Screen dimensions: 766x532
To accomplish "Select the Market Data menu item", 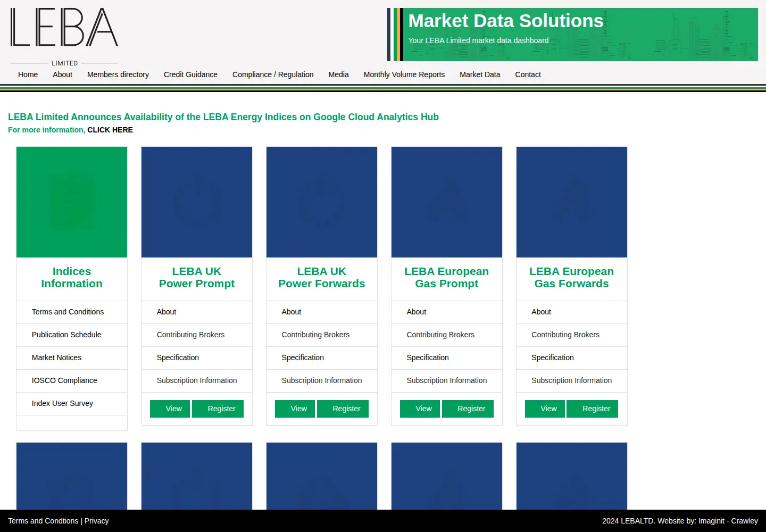I will pyautogui.click(x=480, y=74).
